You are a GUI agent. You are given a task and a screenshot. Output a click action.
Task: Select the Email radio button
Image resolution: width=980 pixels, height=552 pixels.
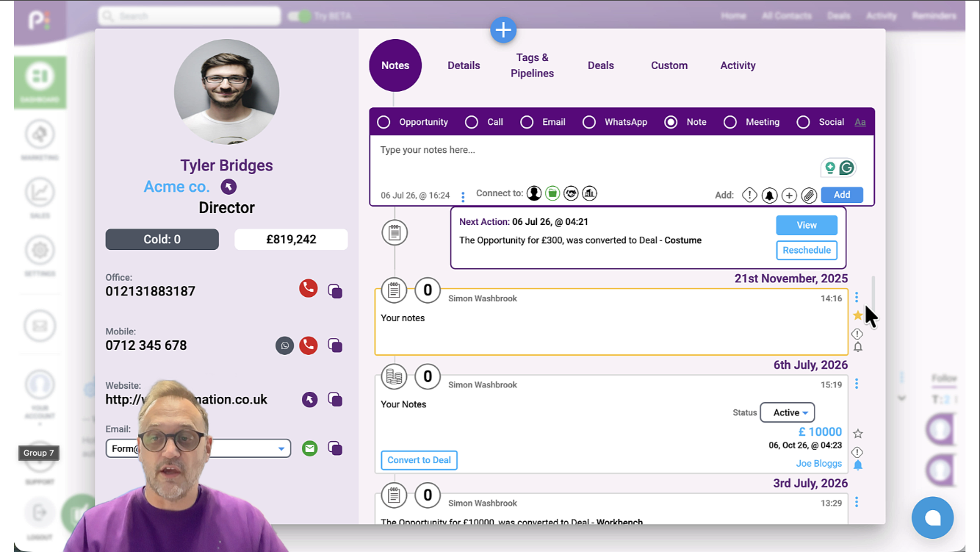coord(527,122)
